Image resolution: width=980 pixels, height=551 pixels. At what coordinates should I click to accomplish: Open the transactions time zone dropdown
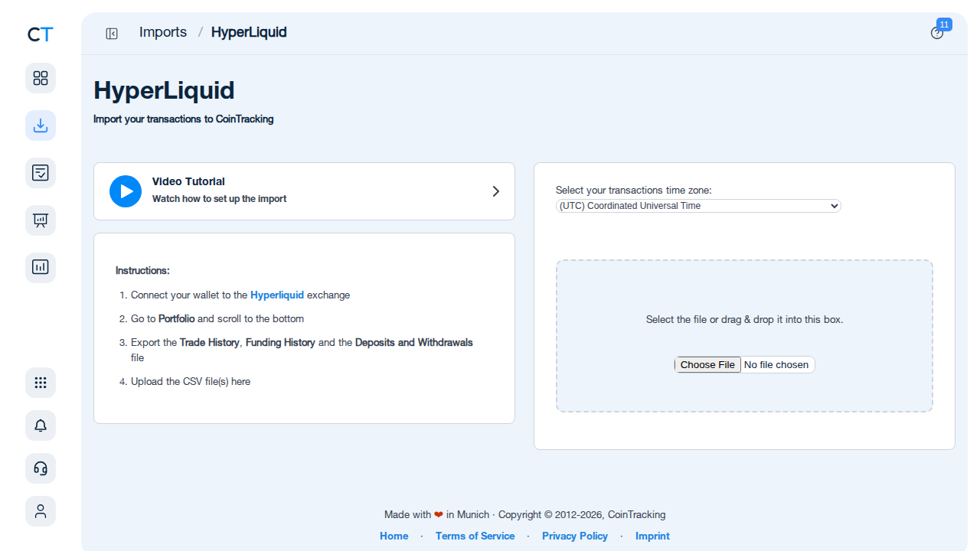tap(698, 206)
